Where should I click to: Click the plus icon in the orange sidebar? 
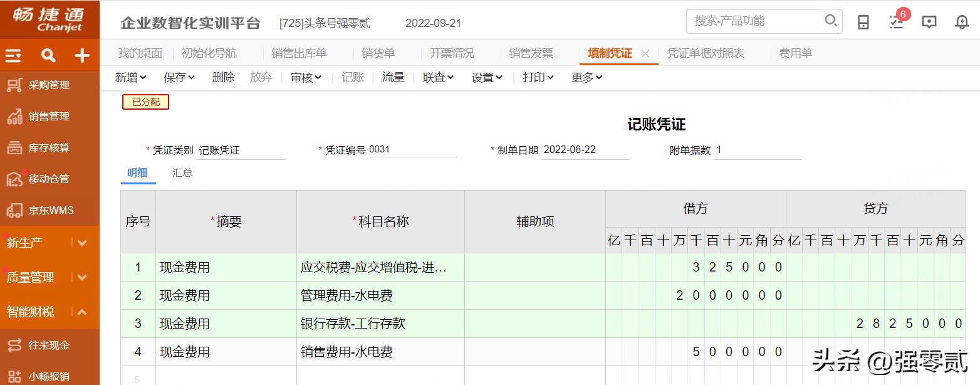tap(81, 55)
